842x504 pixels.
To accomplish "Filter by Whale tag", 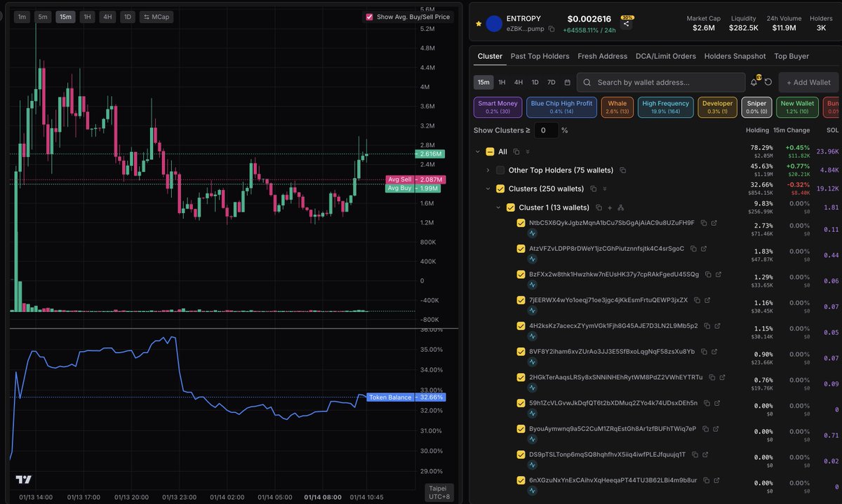I will [x=617, y=107].
